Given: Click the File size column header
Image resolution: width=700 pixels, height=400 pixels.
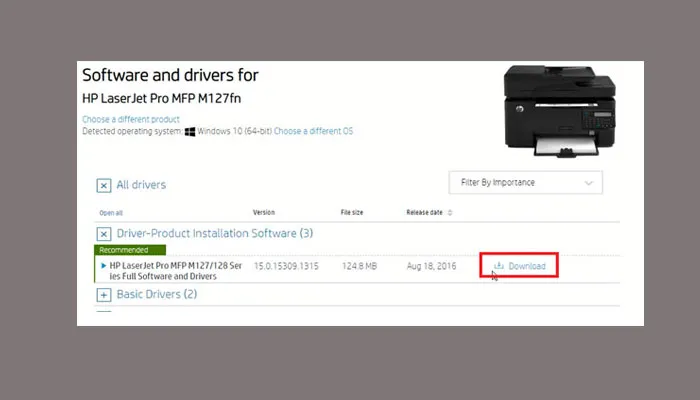Looking at the screenshot, I should click(352, 212).
